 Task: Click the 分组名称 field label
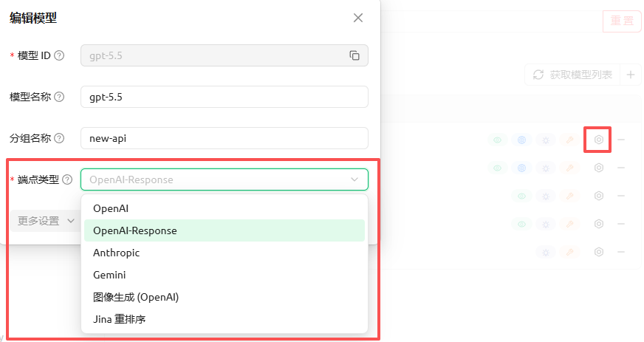[x=30, y=138]
